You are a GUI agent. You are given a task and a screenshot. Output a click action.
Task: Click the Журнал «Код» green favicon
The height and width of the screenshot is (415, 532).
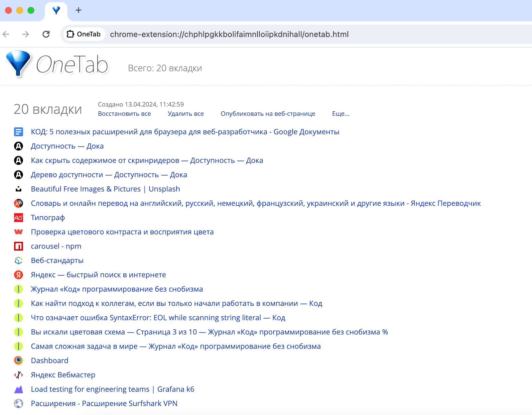click(x=19, y=289)
